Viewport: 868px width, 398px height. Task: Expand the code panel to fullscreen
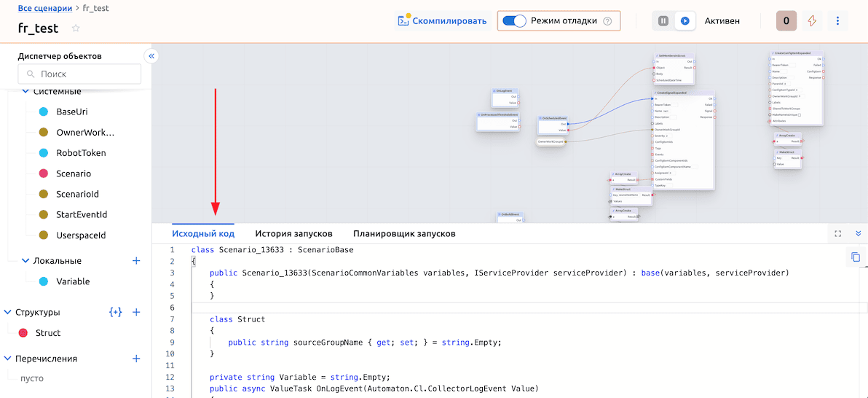pyautogui.click(x=837, y=234)
